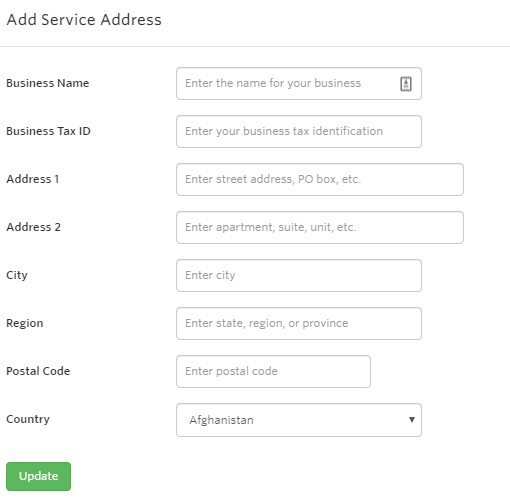Focus the Region state/province field
Screen dimensions: 510x503
pos(299,323)
